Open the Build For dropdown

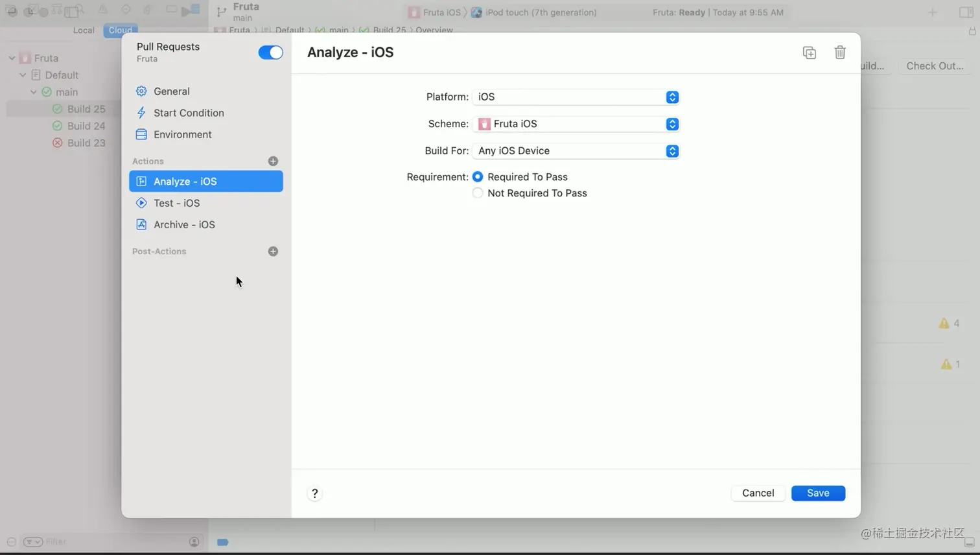[x=576, y=150]
